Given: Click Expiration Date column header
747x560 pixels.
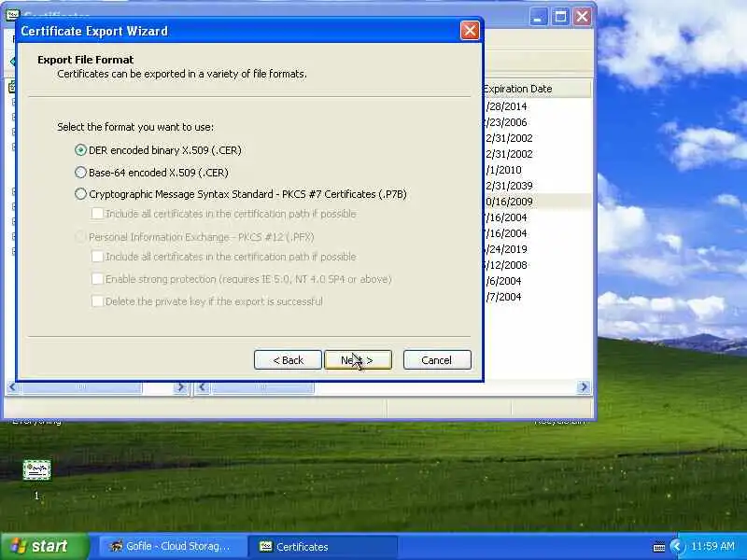Looking at the screenshot, I should [537, 89].
